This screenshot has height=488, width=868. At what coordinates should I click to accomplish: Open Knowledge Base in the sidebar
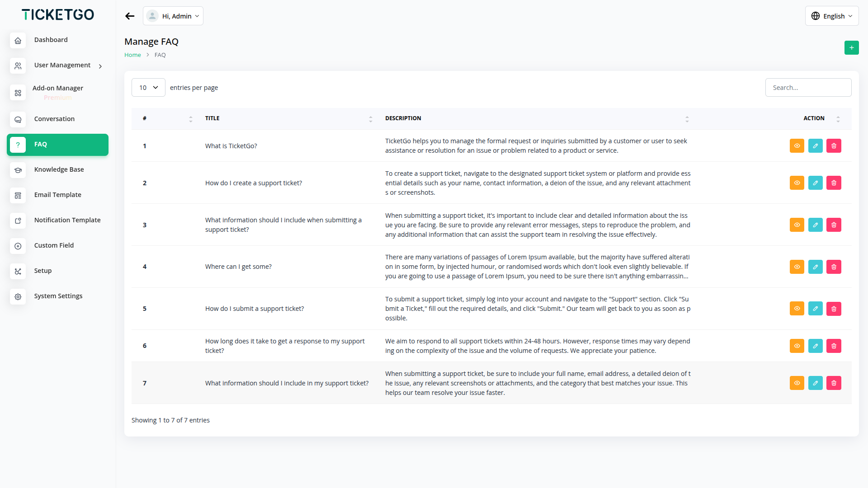59,169
